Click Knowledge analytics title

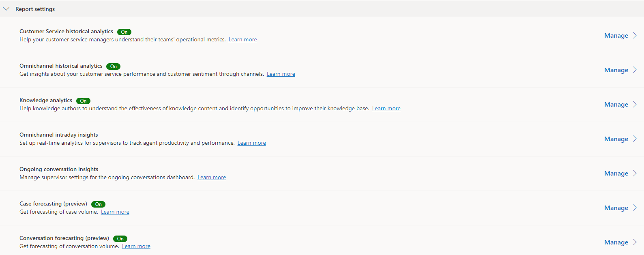coord(46,100)
